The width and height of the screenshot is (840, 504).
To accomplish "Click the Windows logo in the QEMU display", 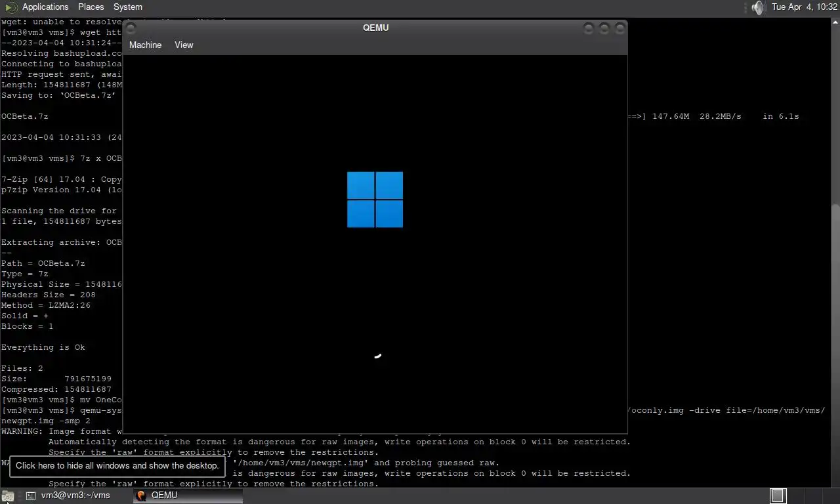I will point(375,199).
